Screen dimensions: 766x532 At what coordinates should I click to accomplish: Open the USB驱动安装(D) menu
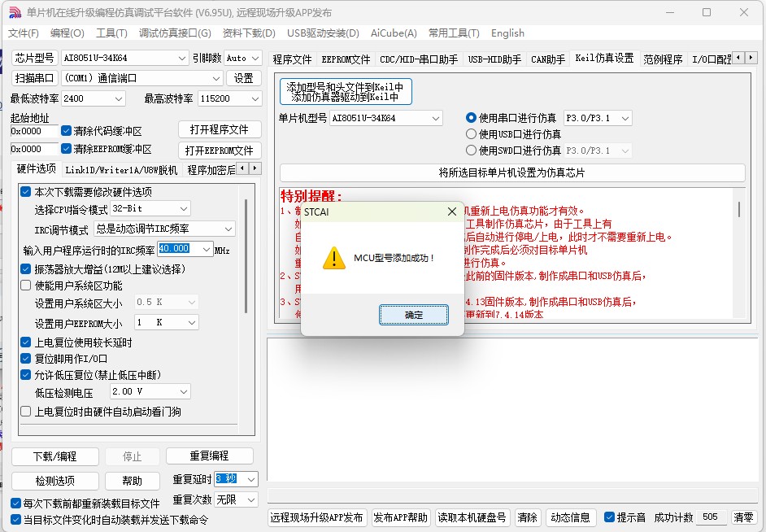point(323,33)
